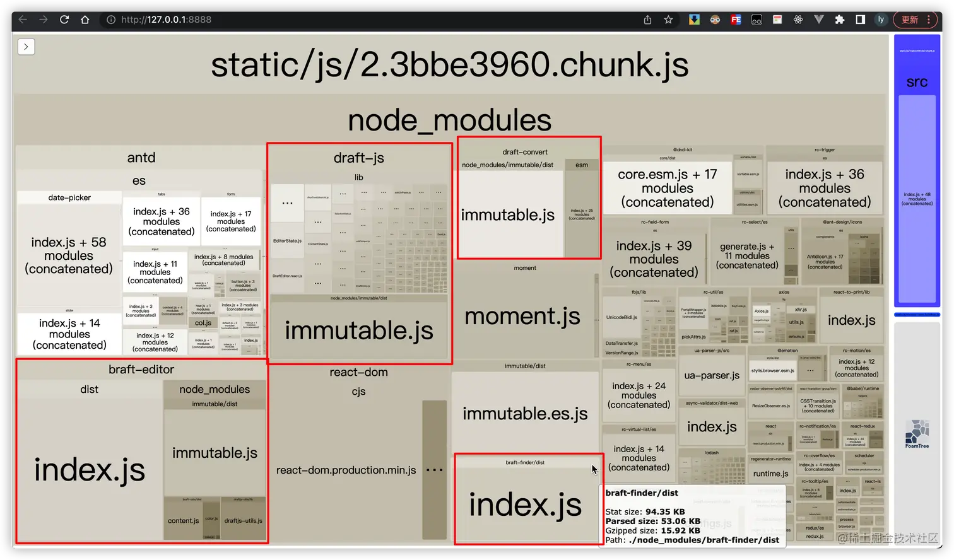Open the red-striped page extension icon
The height and width of the screenshot is (560, 954).
(x=777, y=20)
